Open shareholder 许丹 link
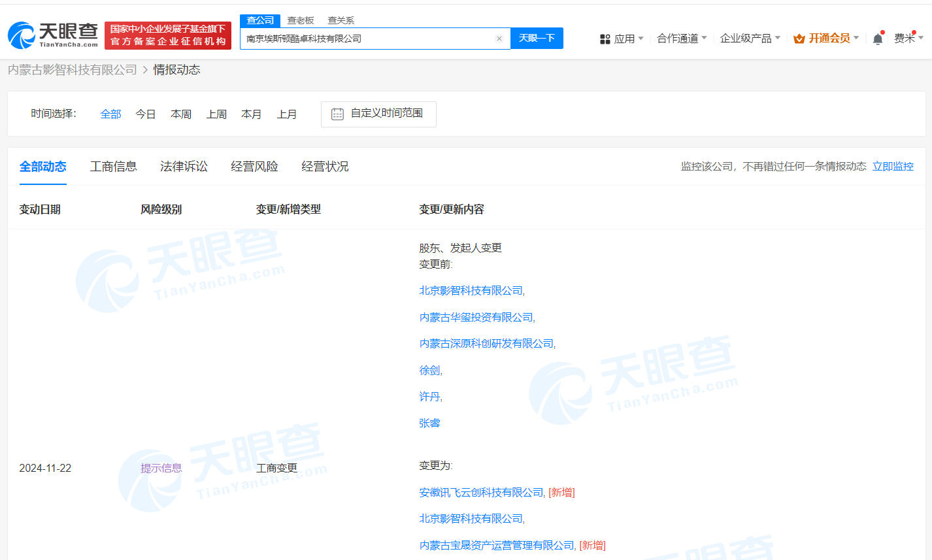Image resolution: width=932 pixels, height=560 pixels. [x=429, y=397]
